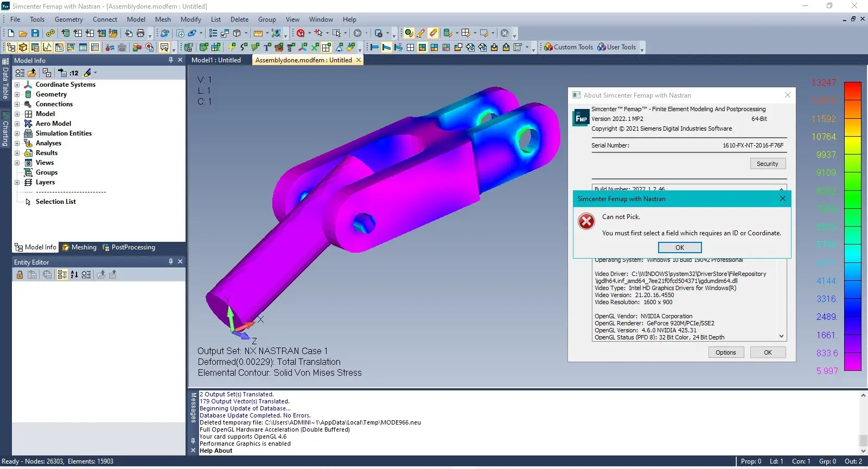Toggle the Entity Editor pane button

tap(59, 47)
